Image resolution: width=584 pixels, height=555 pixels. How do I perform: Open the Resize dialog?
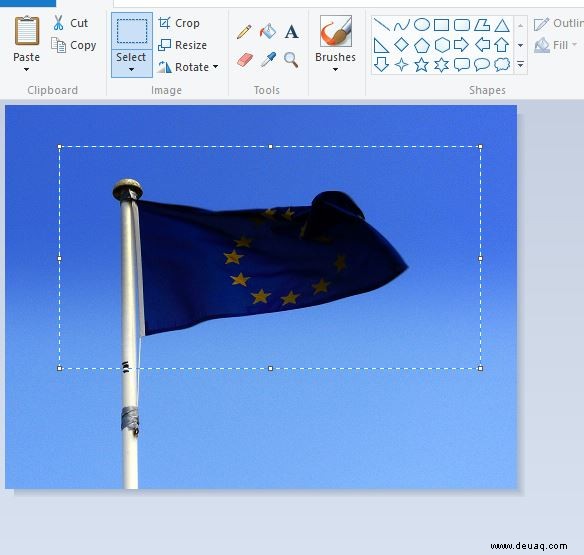click(x=182, y=45)
